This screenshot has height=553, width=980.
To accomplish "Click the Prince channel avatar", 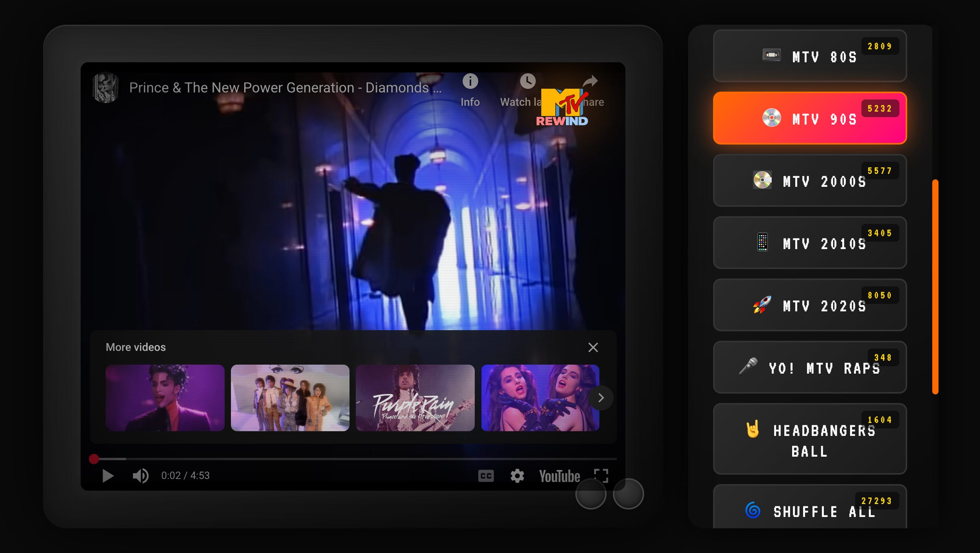I will 106,87.
